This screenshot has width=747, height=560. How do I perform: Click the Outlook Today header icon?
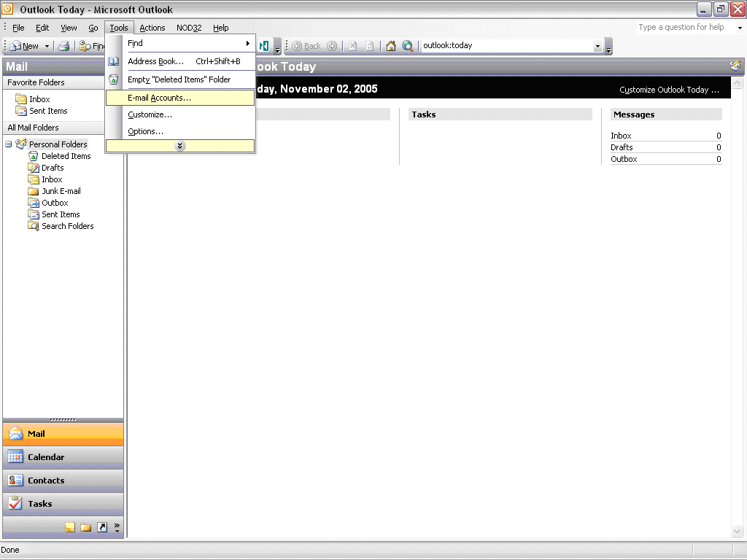click(x=735, y=66)
